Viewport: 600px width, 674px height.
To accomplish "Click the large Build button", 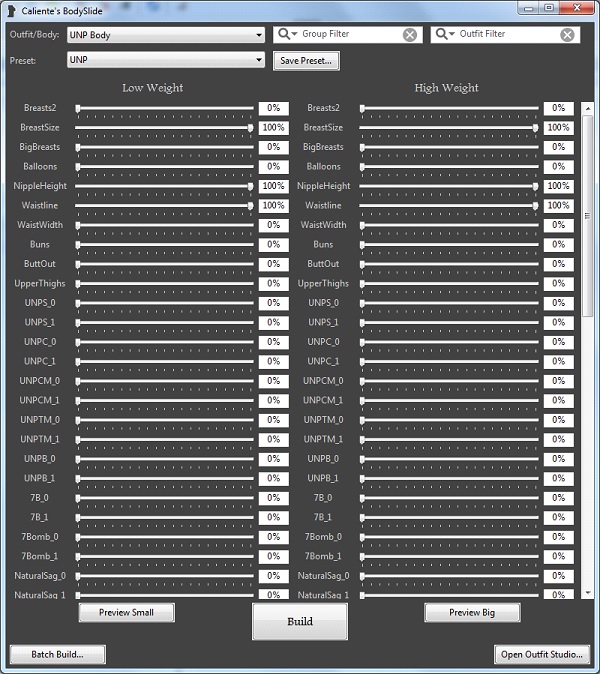I will (x=300, y=621).
